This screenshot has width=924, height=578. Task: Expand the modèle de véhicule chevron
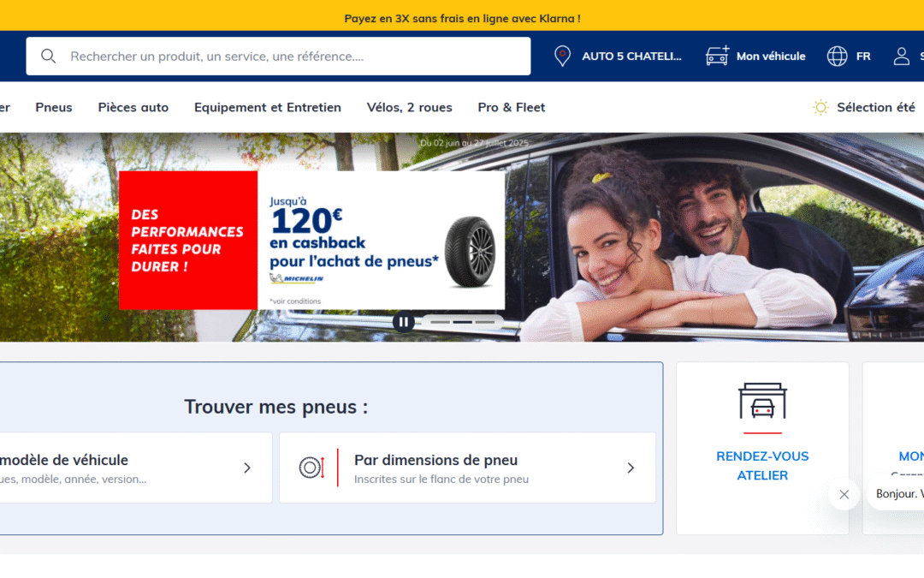click(x=247, y=468)
